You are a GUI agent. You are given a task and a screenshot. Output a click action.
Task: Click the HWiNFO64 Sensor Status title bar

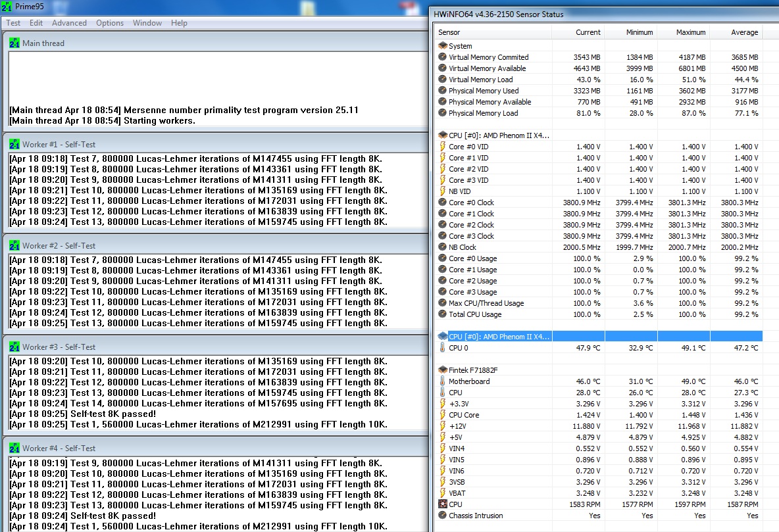(x=603, y=14)
